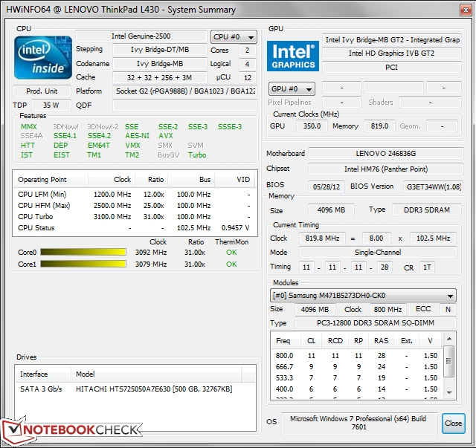Viewport: 476px width, 448px height.
Task: Click the Model column header in Drives
Action: coord(156,374)
